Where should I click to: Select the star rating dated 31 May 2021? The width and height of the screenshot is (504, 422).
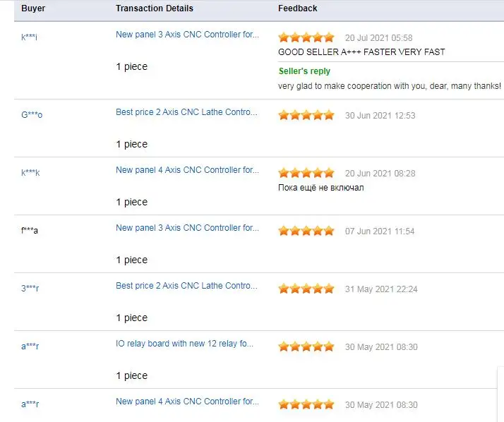pos(306,289)
